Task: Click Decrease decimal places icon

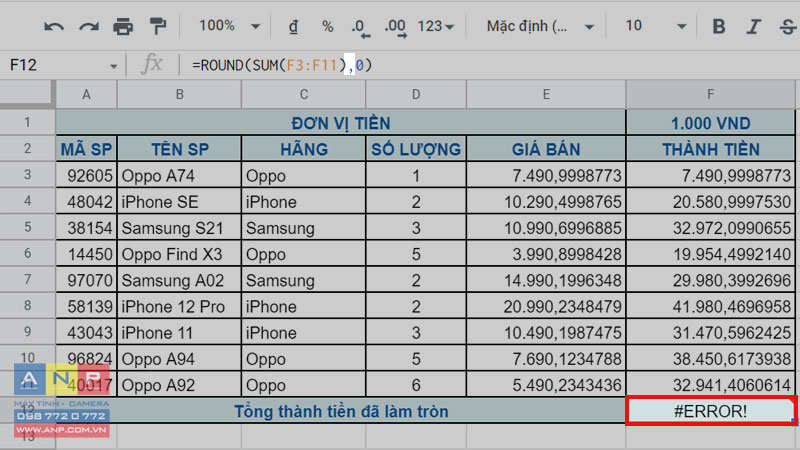Action: [361, 28]
